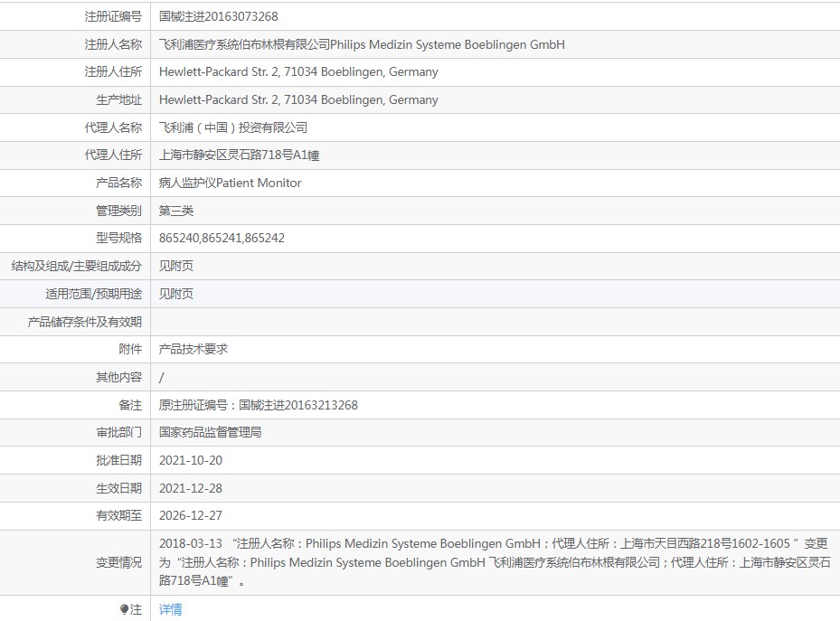Click the 注册证编号 label

[x=113, y=16]
